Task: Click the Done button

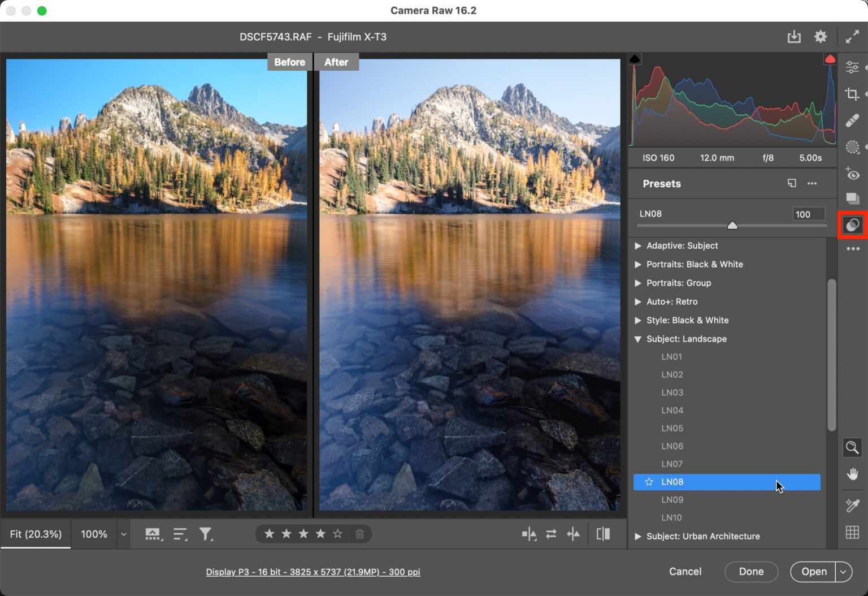Action: pos(751,572)
